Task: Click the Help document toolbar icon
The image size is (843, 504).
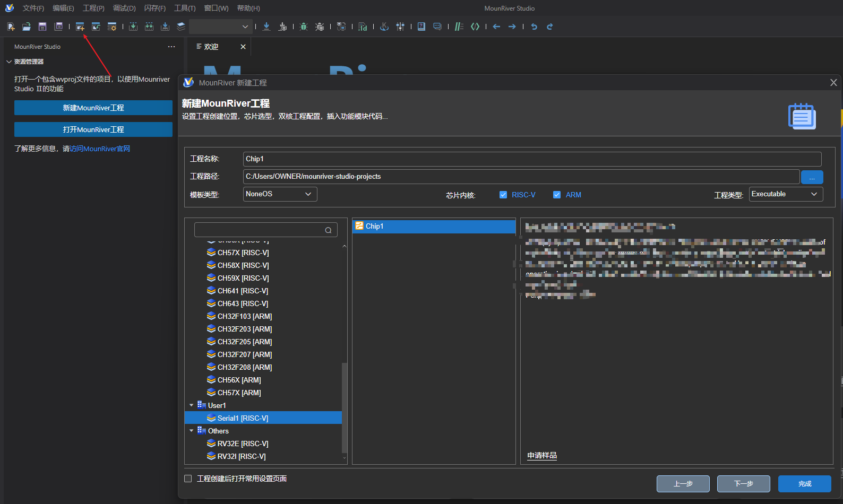Action: coord(421,27)
